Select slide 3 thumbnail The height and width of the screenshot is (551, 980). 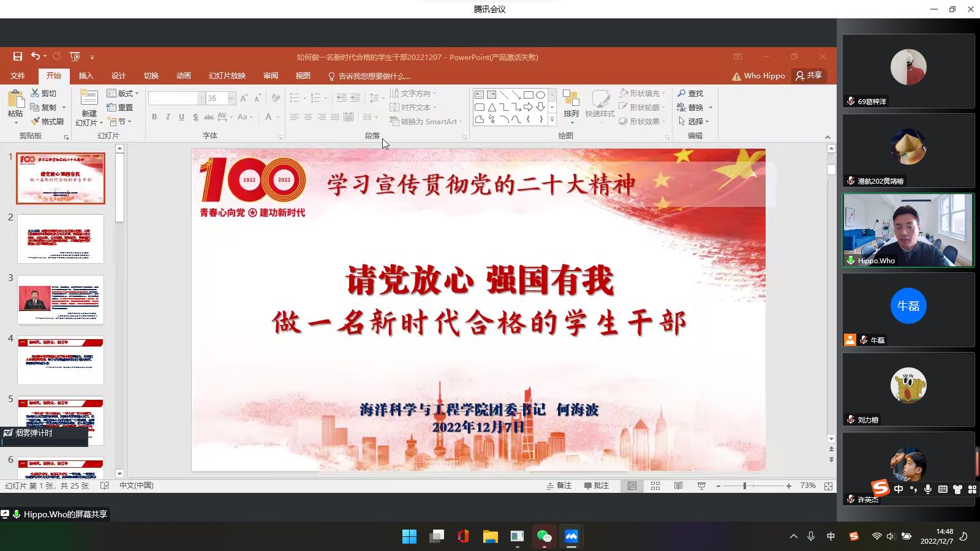click(x=61, y=299)
